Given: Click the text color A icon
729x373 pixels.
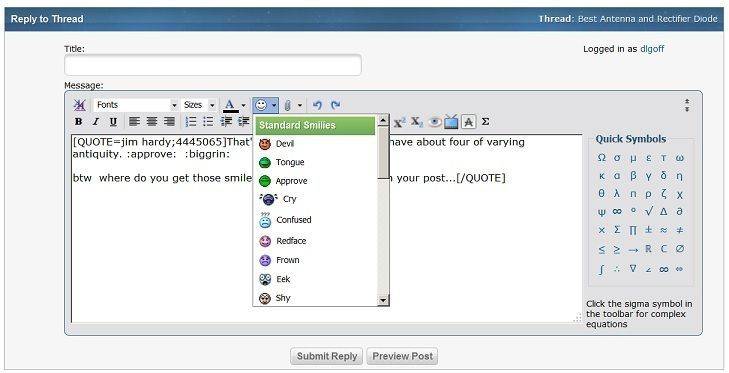Looking at the screenshot, I should 230,106.
